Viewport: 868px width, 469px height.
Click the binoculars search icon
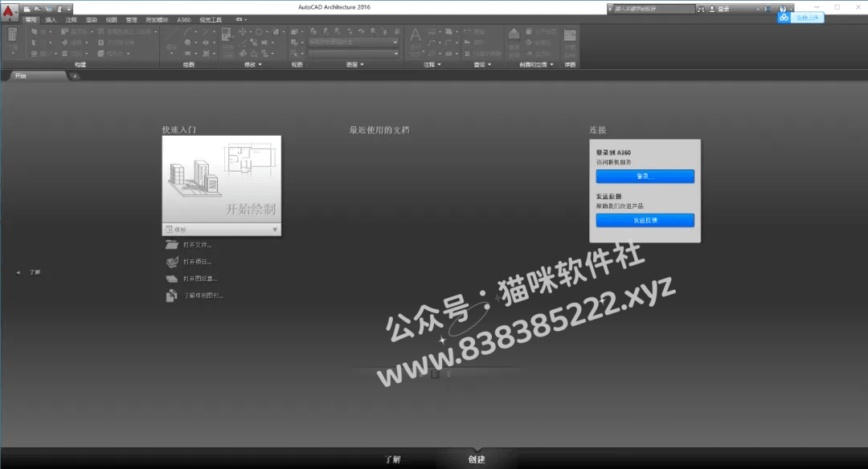pyautogui.click(x=701, y=9)
